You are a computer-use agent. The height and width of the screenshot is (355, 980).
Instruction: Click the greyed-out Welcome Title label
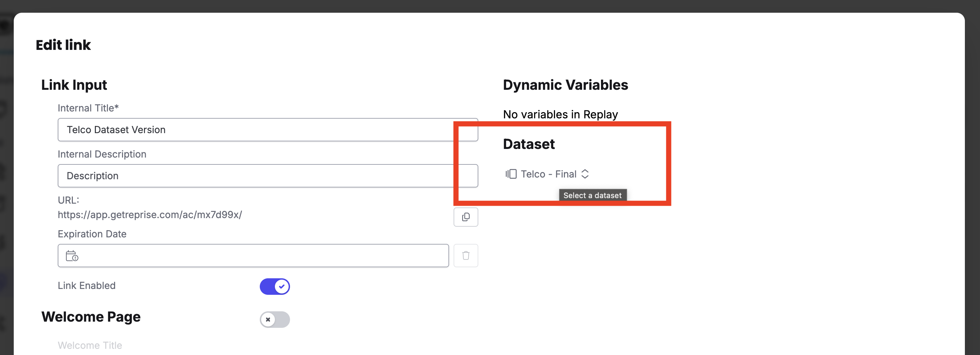pyautogui.click(x=90, y=345)
